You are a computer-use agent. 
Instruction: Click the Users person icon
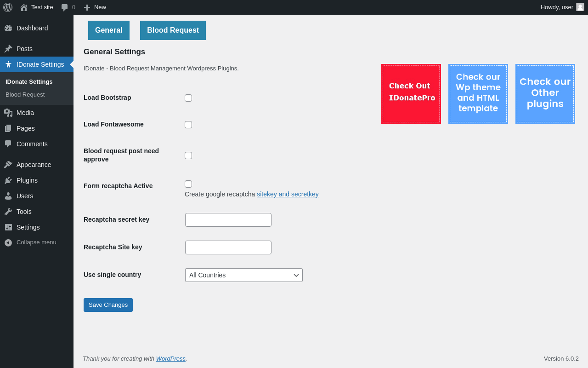[x=8, y=196]
